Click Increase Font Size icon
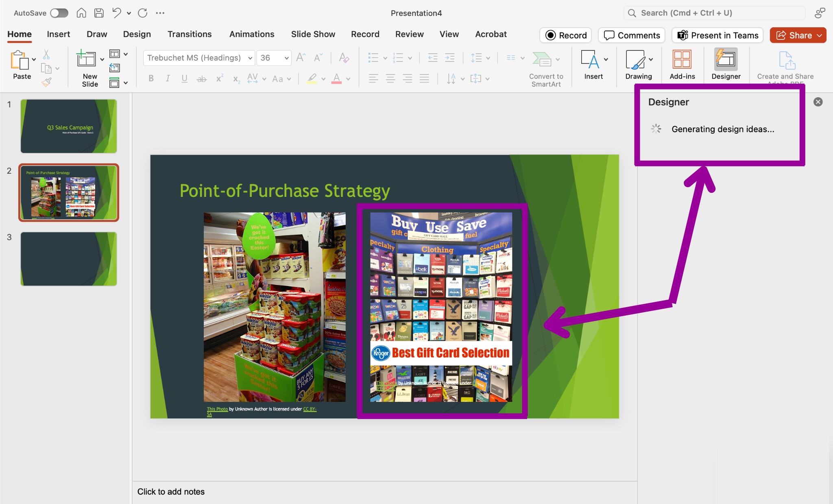The width and height of the screenshot is (833, 504). pos(301,57)
